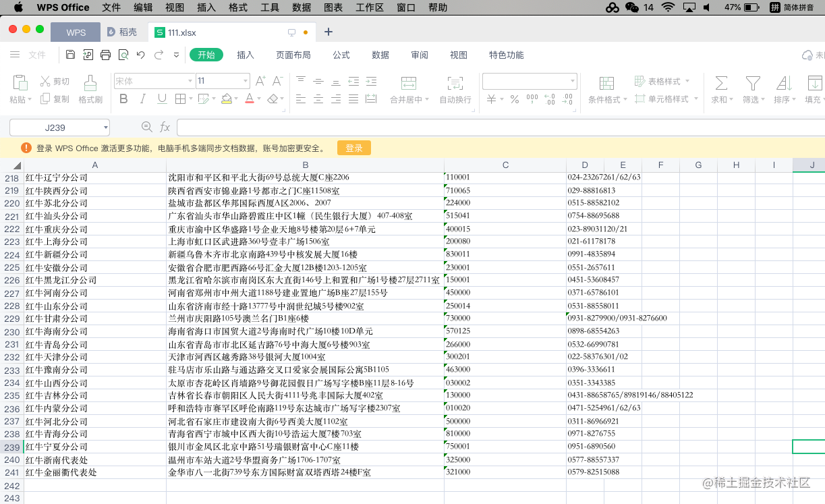Click into the formula bar input
This screenshot has height=504, width=825.
(x=501, y=127)
